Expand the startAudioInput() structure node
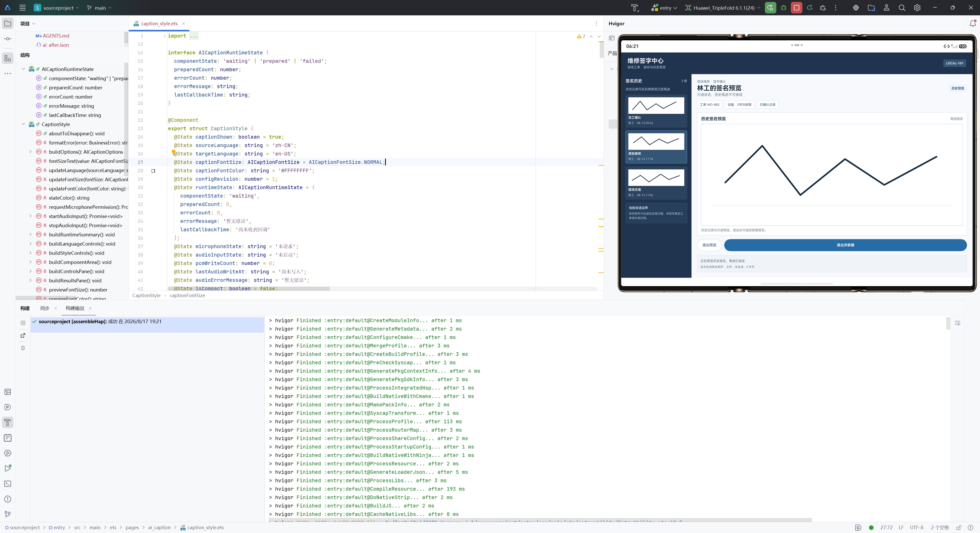Image resolution: width=980 pixels, height=533 pixels. coord(30,216)
